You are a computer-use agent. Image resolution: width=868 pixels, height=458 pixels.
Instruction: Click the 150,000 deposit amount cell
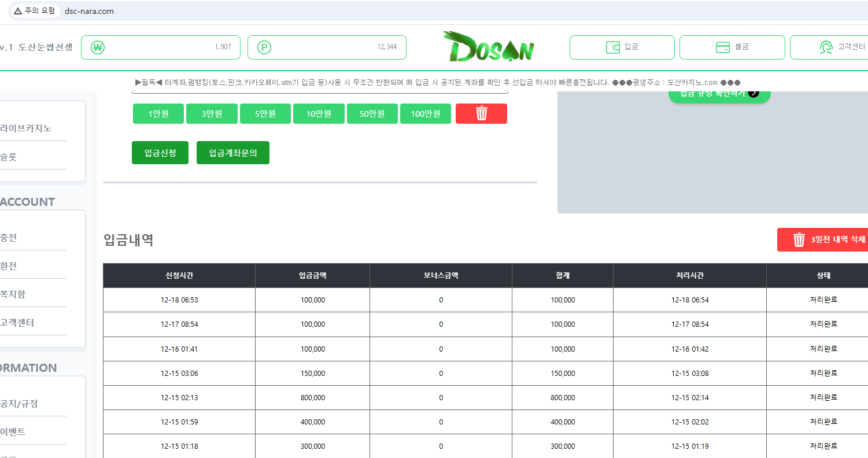[312, 374]
